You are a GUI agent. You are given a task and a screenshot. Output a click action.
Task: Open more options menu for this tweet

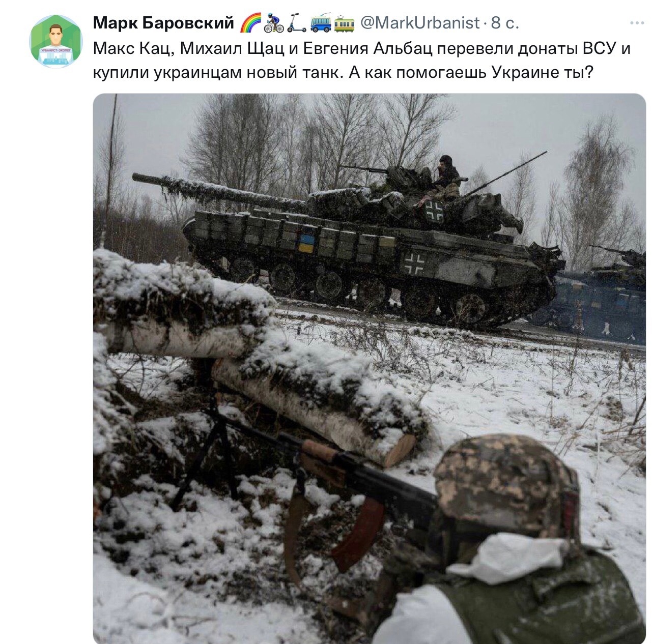click(x=636, y=23)
